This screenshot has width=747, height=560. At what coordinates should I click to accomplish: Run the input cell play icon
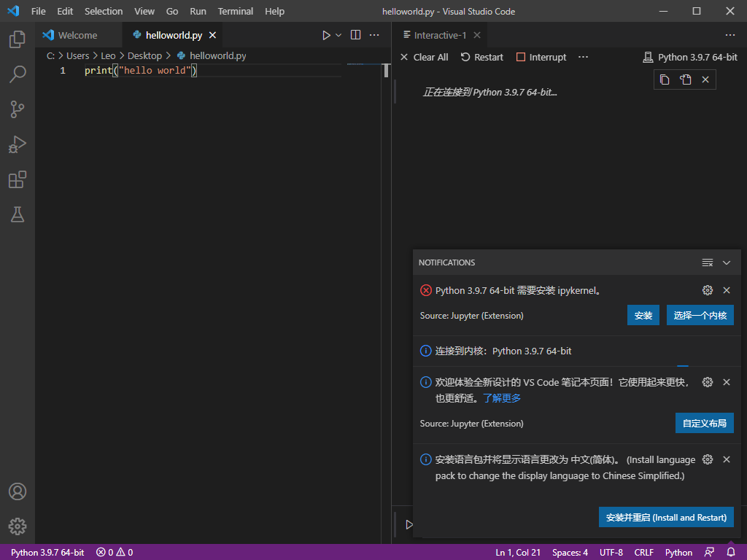409,524
